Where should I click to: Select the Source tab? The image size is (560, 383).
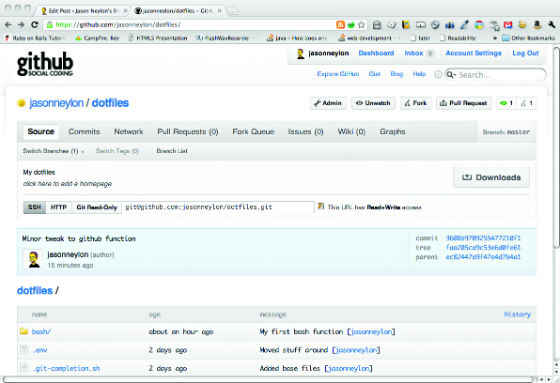click(41, 132)
